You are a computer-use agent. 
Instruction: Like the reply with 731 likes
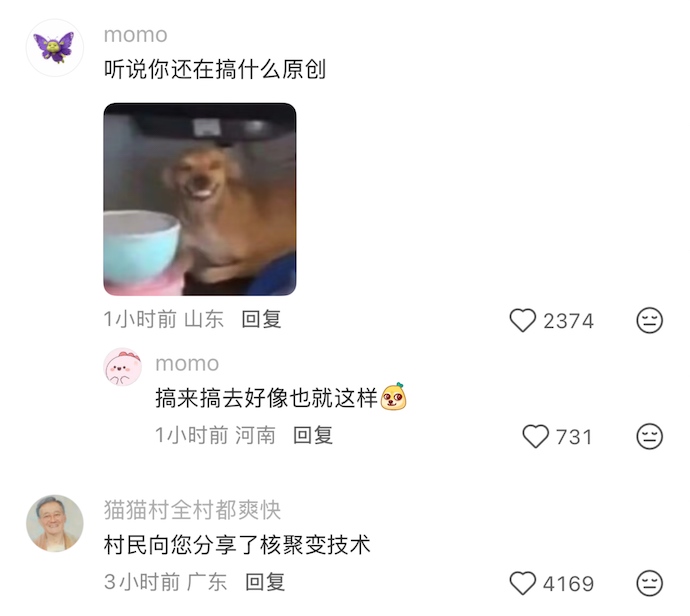pos(535,436)
